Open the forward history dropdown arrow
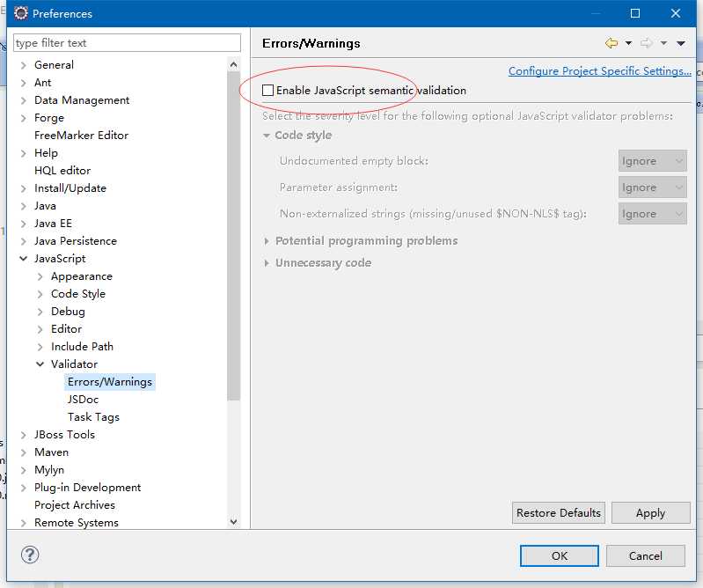 [663, 43]
